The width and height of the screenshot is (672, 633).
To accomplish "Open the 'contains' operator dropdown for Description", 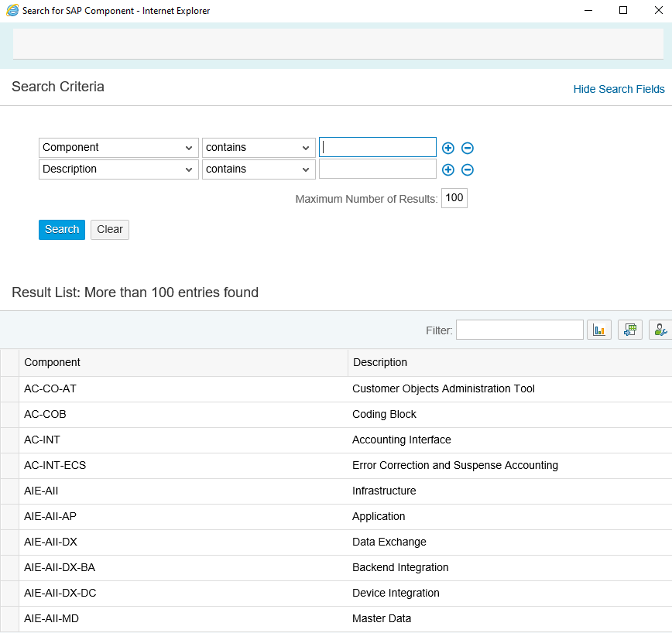I will [x=259, y=169].
